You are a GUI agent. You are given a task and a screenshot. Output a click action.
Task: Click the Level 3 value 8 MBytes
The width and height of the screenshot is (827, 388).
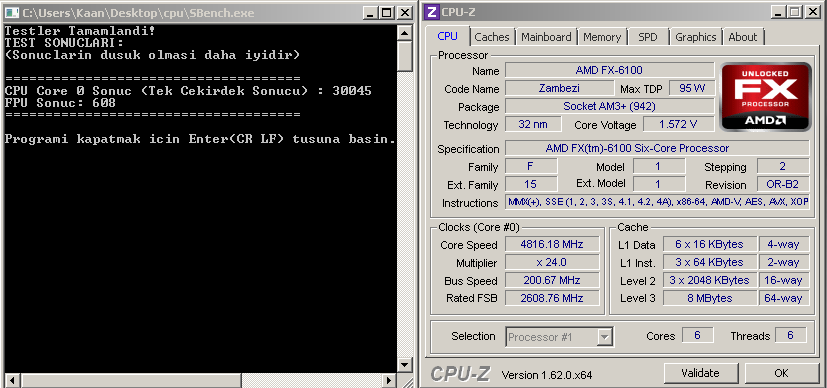click(709, 298)
